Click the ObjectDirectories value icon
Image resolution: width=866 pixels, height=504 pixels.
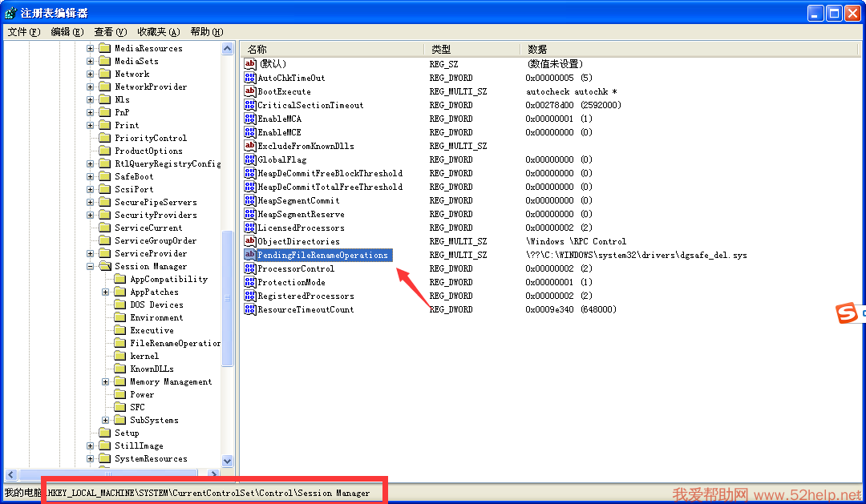[x=250, y=241]
